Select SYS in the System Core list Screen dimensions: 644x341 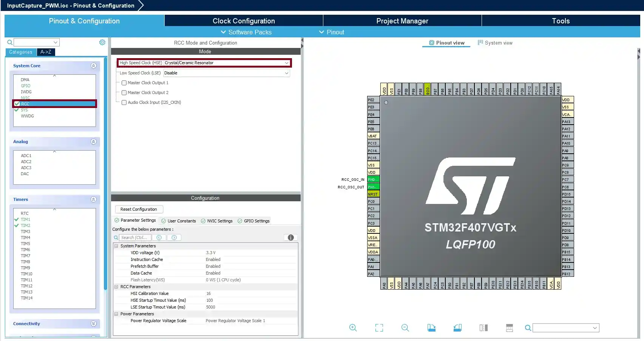24,110
